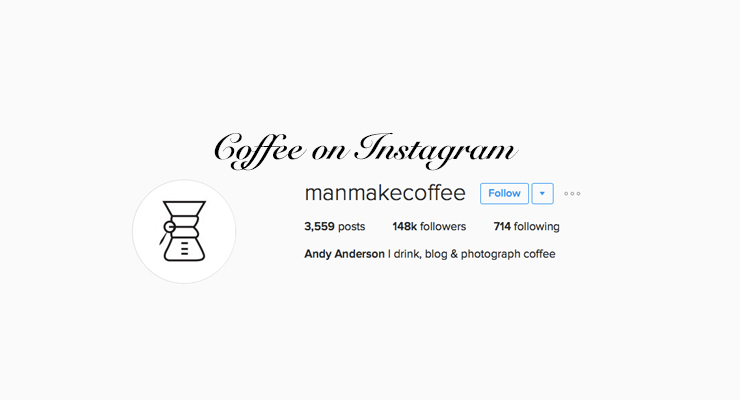Open the dropdown arrow beside Follow
Viewport: 740px width, 400px height.
[x=542, y=193]
